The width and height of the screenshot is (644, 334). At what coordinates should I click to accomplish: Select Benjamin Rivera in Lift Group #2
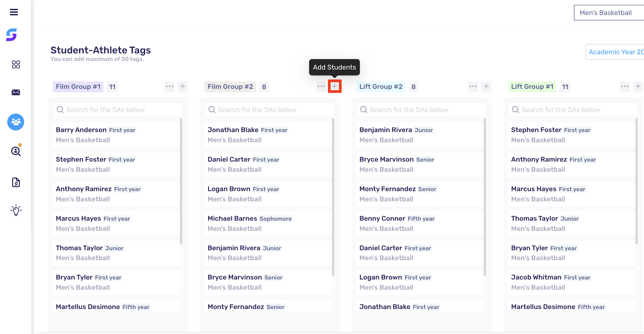point(420,135)
